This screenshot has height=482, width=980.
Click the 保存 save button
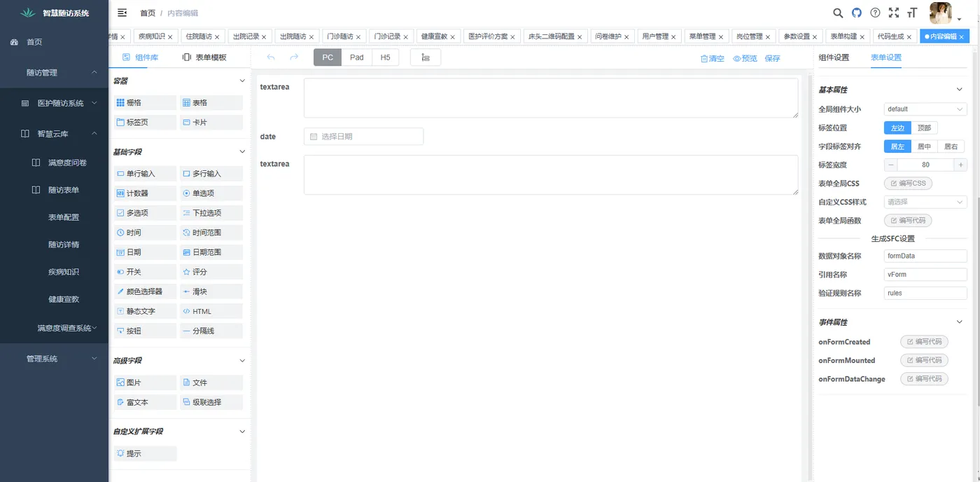pos(772,59)
